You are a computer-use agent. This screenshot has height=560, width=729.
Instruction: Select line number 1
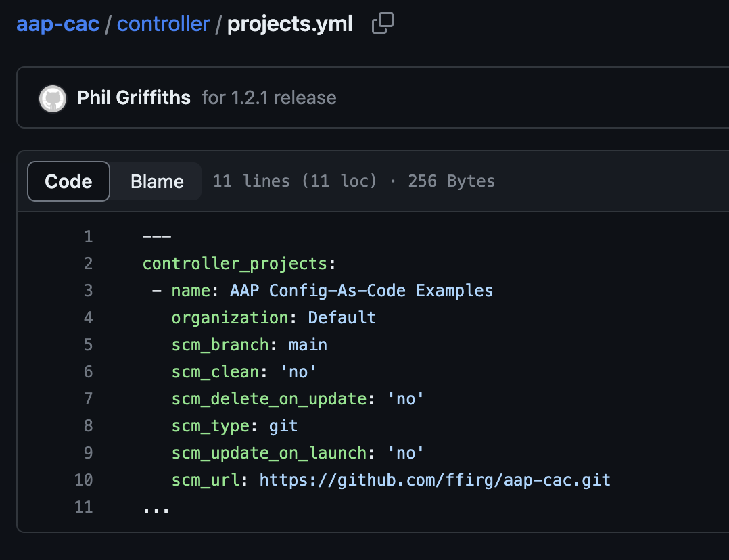[89, 237]
